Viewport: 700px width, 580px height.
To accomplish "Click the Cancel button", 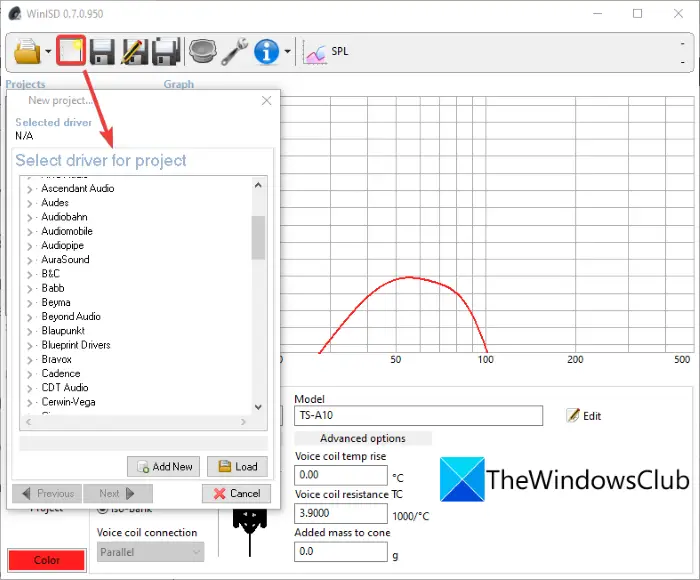I will (x=236, y=493).
